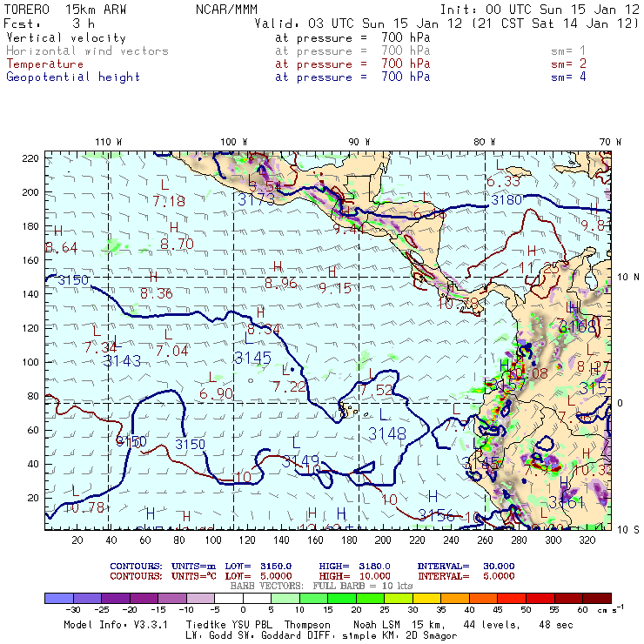644x644 pixels.
Task: Select the red '7.04' temperature value
Action: (172, 351)
